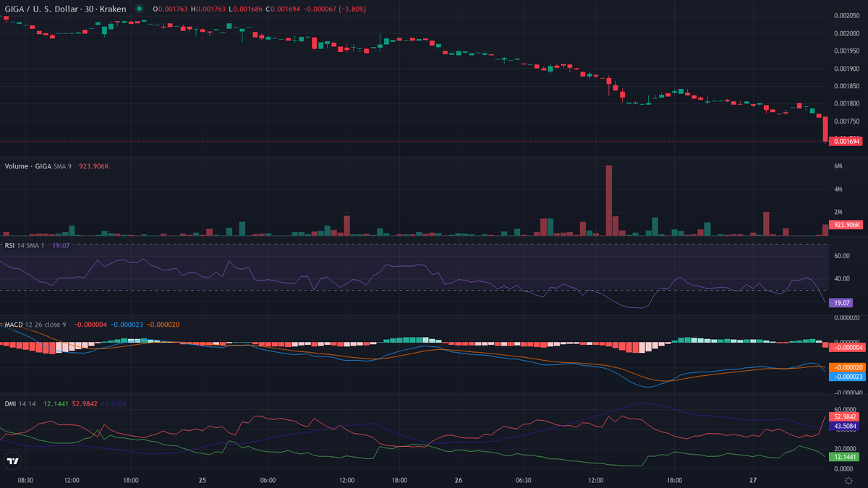Click the blue MACD scale label −0.000023
Image resolution: width=868 pixels, height=488 pixels.
coord(846,376)
